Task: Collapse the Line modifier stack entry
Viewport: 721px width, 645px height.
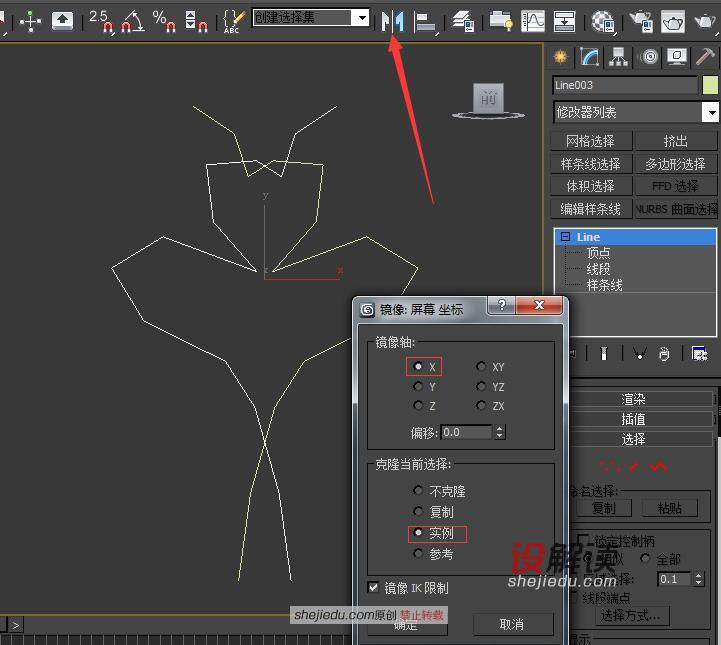Action: pyautogui.click(x=565, y=237)
